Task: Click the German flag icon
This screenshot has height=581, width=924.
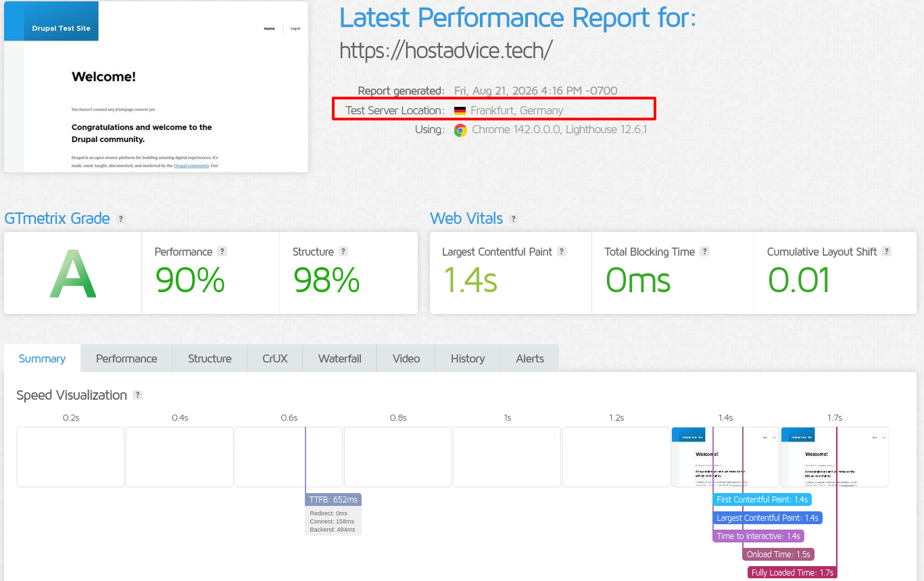Action: pos(460,110)
